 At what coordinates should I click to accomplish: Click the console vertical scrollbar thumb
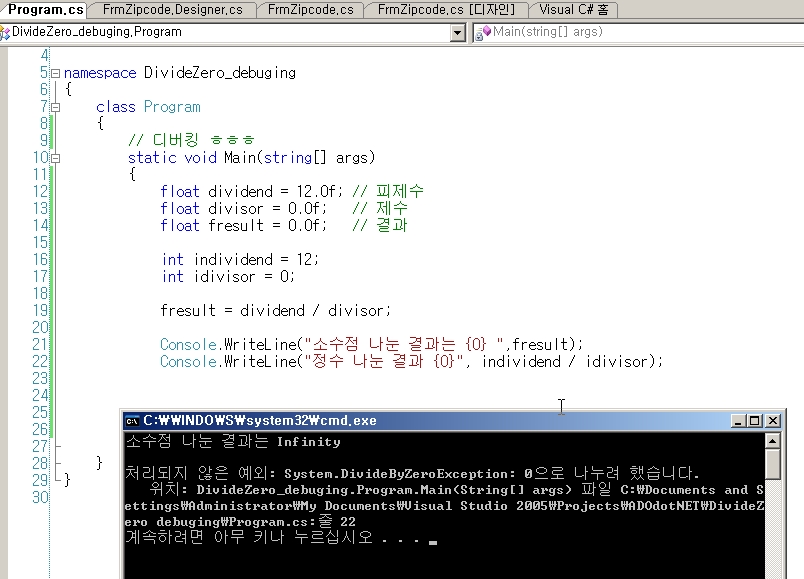[772, 465]
